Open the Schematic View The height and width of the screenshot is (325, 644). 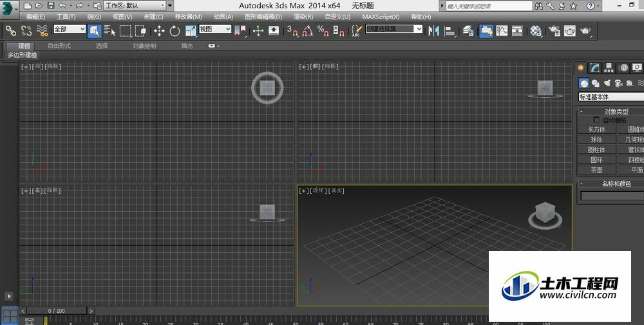pos(518,31)
